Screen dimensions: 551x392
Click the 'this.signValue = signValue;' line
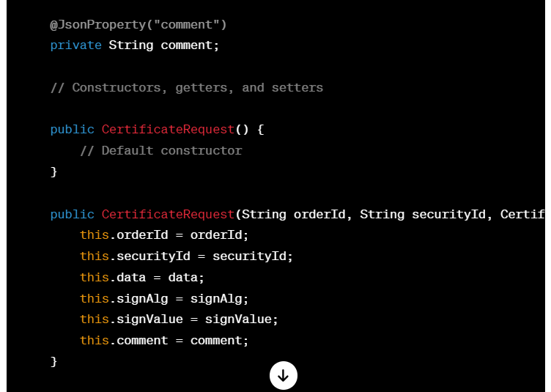(x=179, y=319)
